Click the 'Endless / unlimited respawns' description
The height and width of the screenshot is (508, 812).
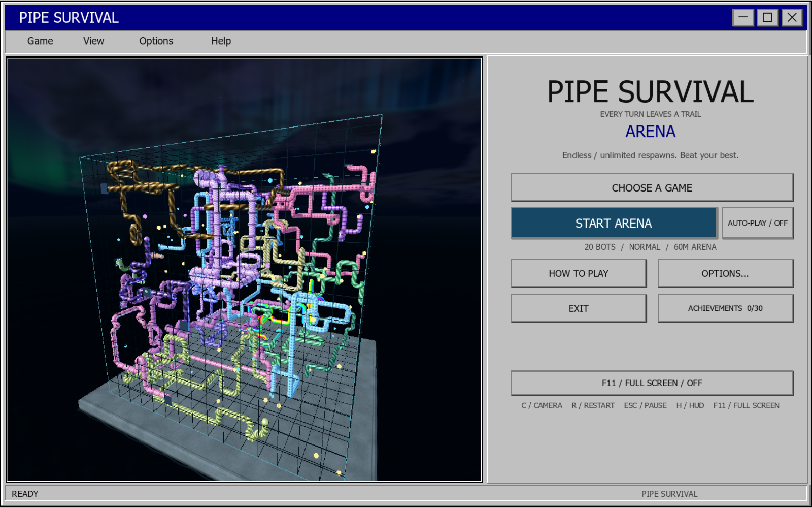click(650, 155)
